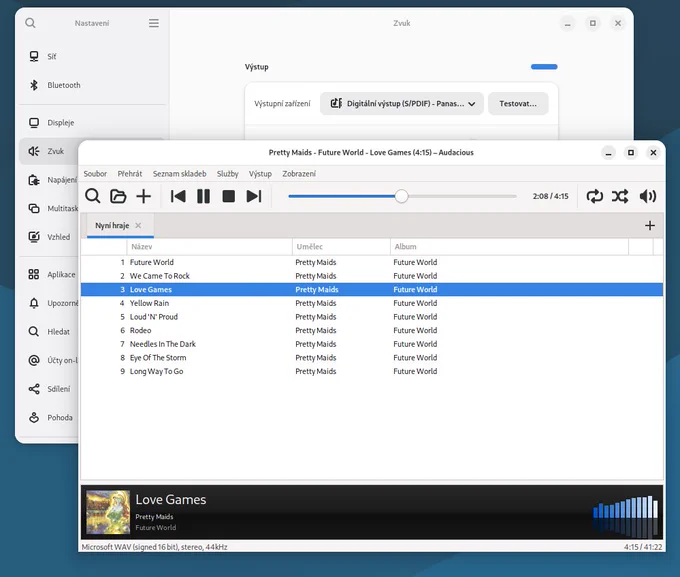Image resolution: width=680 pixels, height=577 pixels.
Task: Open the Settings hamburger menu
Action: coord(154,23)
